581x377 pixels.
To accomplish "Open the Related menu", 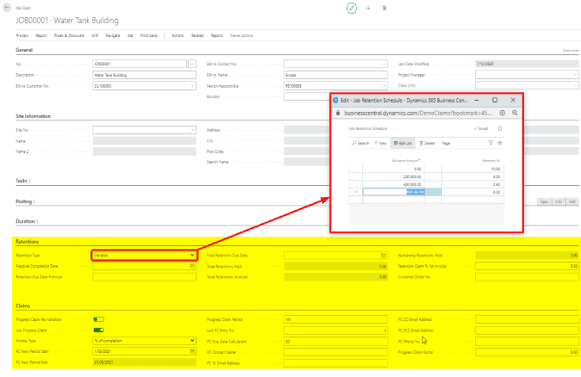I will pyautogui.click(x=197, y=36).
